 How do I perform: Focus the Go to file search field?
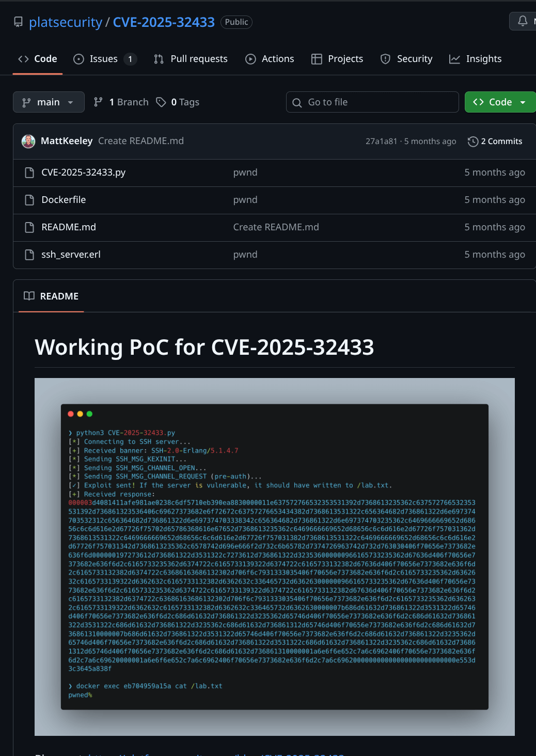372,102
